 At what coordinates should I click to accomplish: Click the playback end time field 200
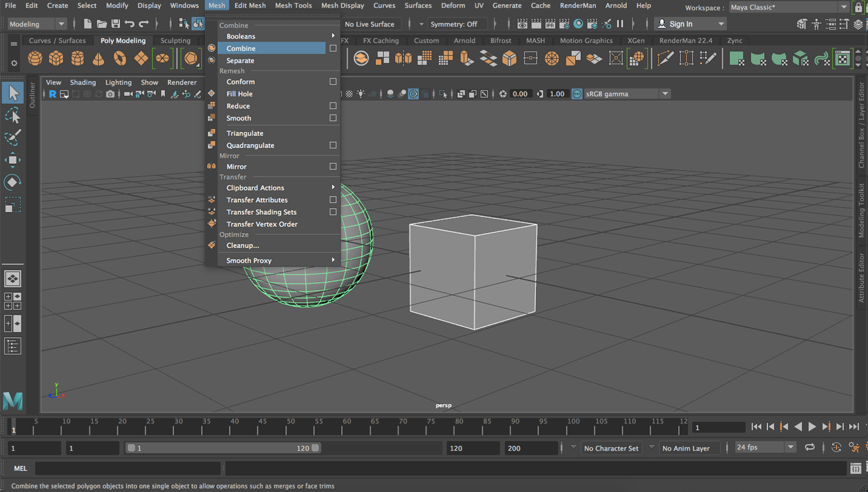click(x=531, y=448)
